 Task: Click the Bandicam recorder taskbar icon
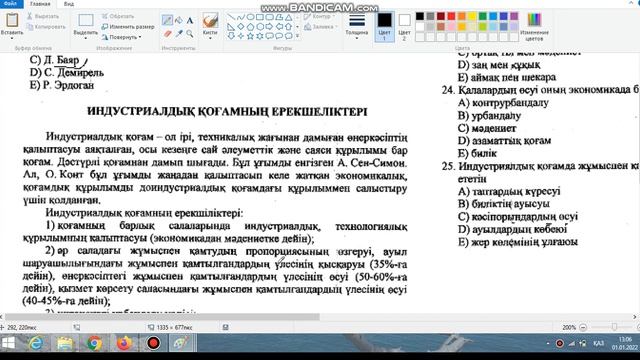coord(153,343)
